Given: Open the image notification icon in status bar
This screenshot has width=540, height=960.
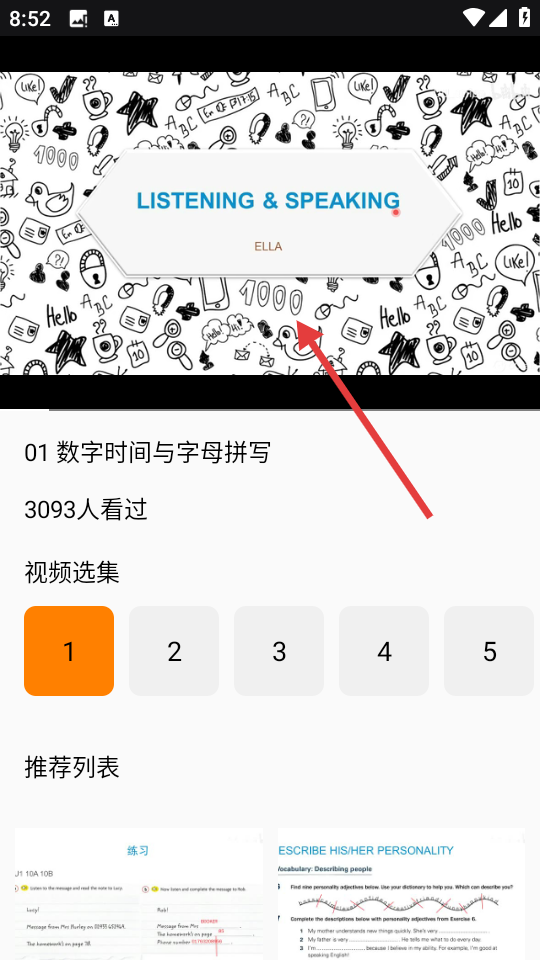Looking at the screenshot, I should click(x=78, y=18).
